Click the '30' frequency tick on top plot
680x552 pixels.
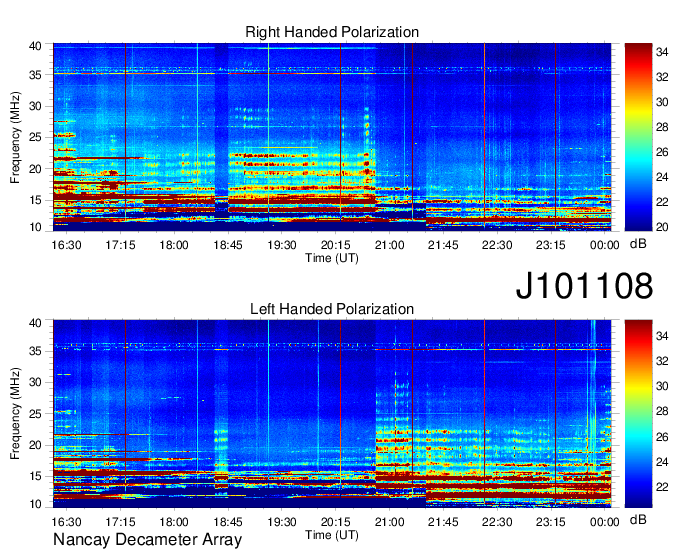35,106
